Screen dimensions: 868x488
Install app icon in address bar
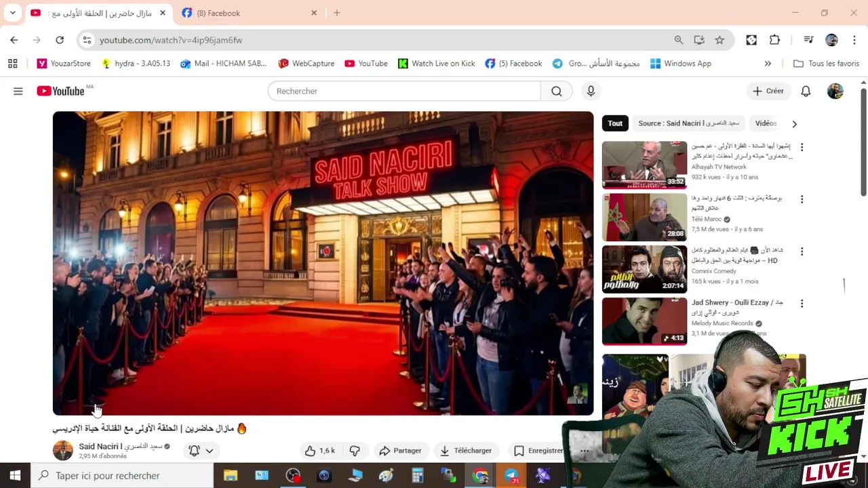click(699, 40)
